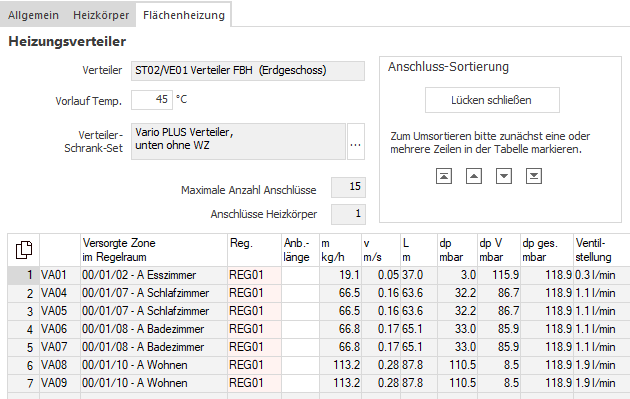This screenshot has height=399, width=630.
Task: Click Schlafzimmer zone cell in VA04 row
Action: pos(154,293)
